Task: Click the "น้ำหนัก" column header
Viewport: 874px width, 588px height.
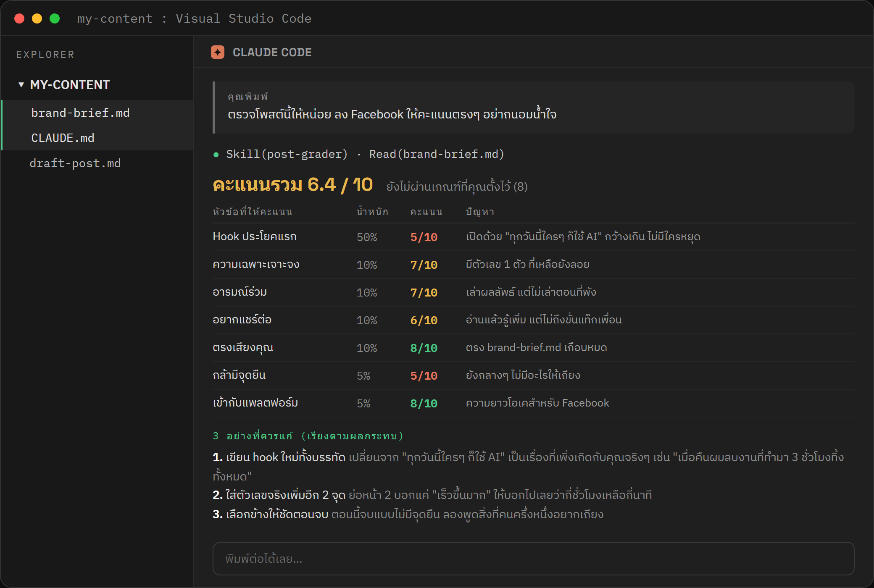Action: coord(372,211)
